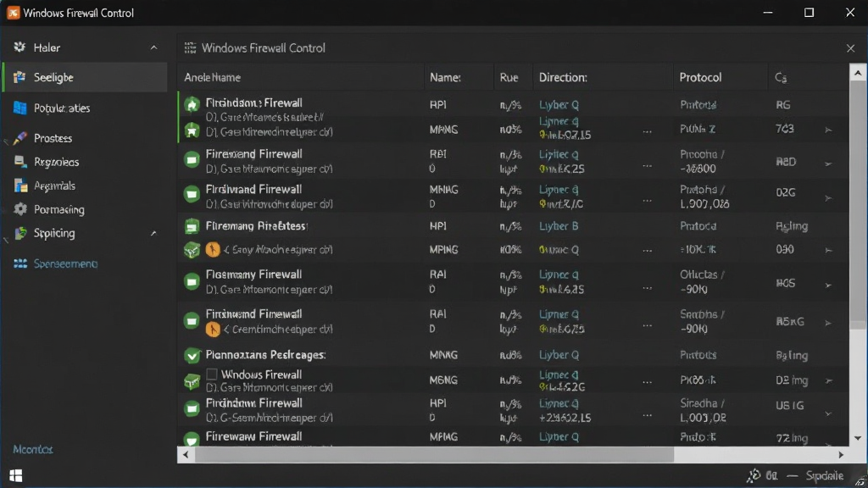Click the green icon of Firemang Firałatess
The image size is (868, 488).
(x=192, y=226)
